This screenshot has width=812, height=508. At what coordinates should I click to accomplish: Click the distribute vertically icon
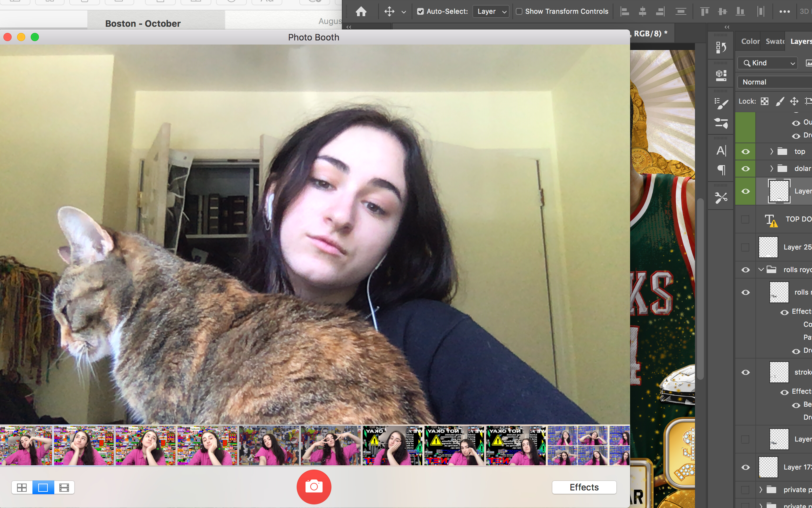point(680,11)
